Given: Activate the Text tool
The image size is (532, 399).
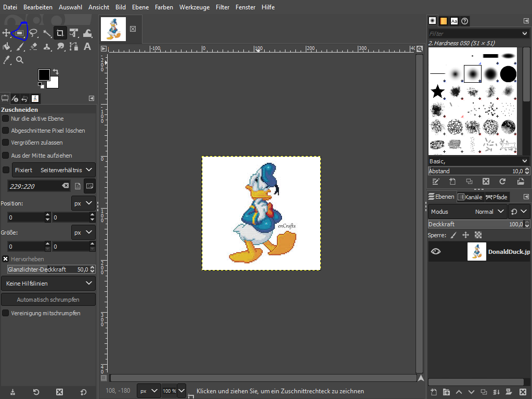Looking at the screenshot, I should pyautogui.click(x=87, y=46).
